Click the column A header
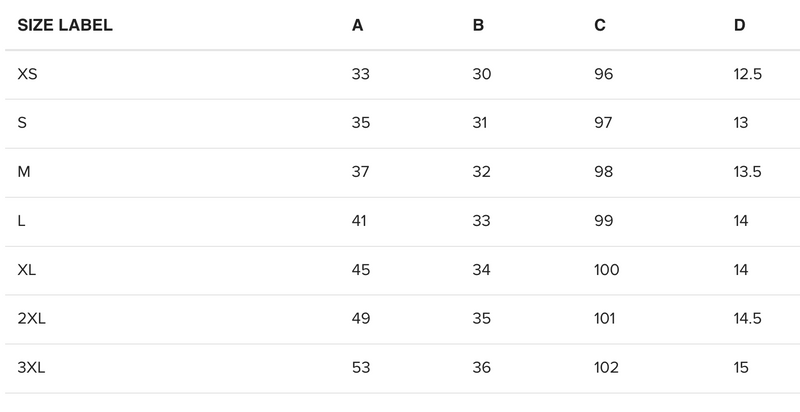This screenshot has width=800, height=412. tap(357, 25)
